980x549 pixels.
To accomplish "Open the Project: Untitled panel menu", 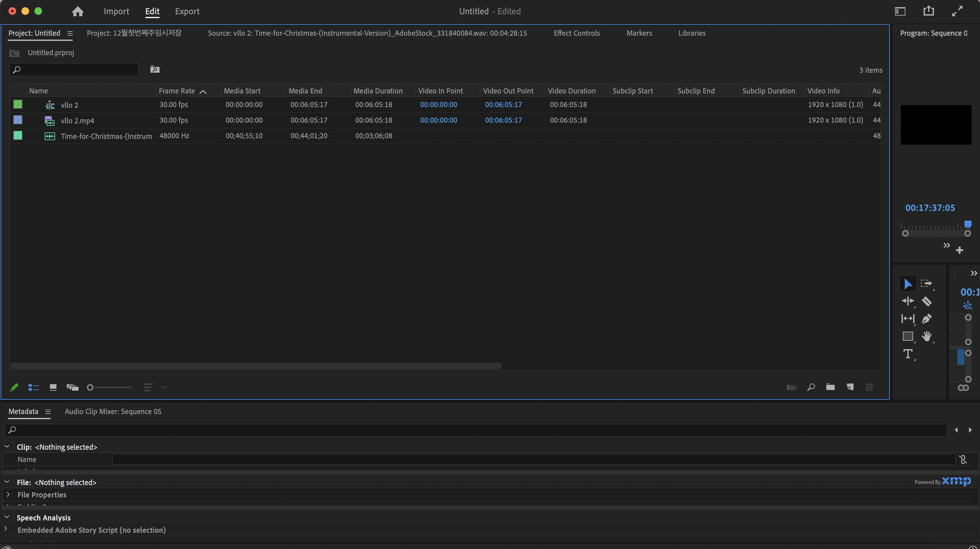I will click(x=70, y=33).
